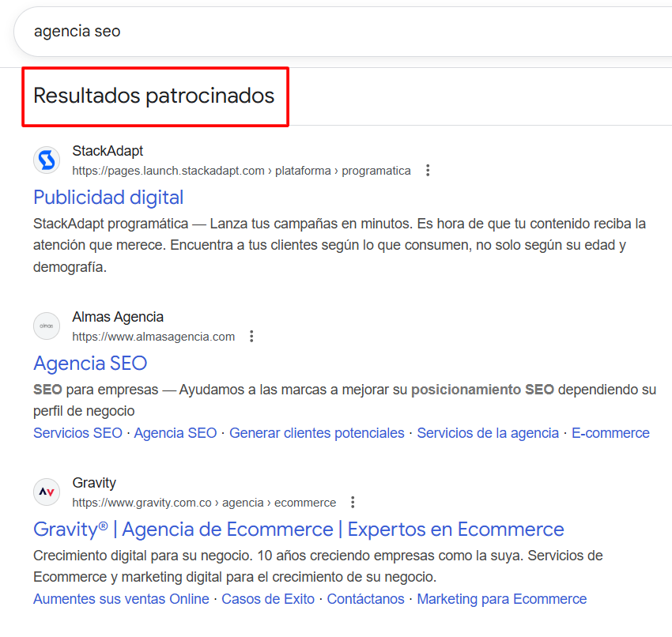Click the Gravity logo icon
Image resolution: width=672 pixels, height=637 pixels.
(47, 492)
